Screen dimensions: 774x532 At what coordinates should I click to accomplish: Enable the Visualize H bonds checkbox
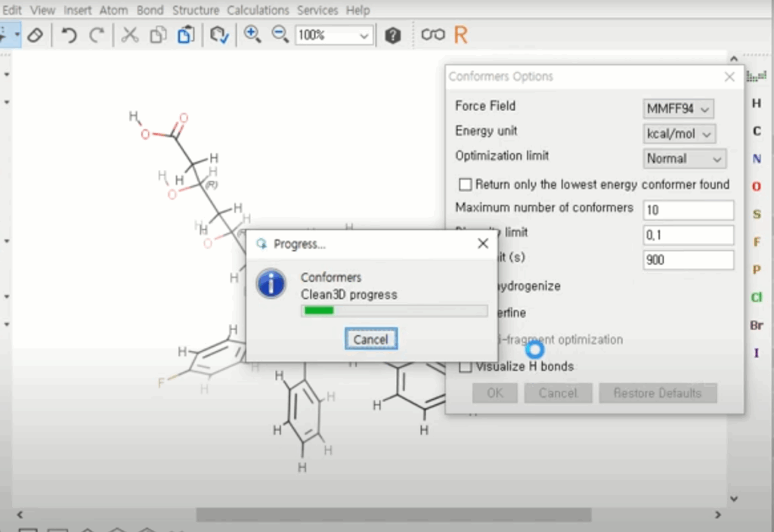pyautogui.click(x=465, y=367)
